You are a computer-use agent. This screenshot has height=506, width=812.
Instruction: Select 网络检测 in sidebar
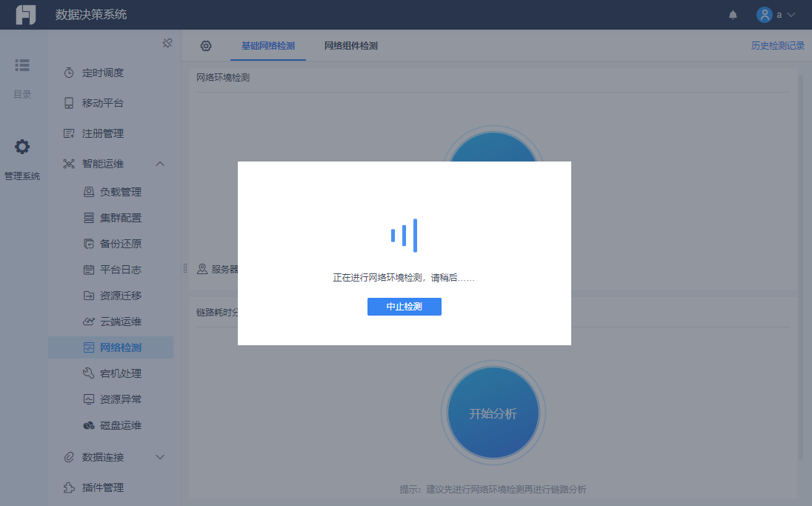(x=111, y=347)
